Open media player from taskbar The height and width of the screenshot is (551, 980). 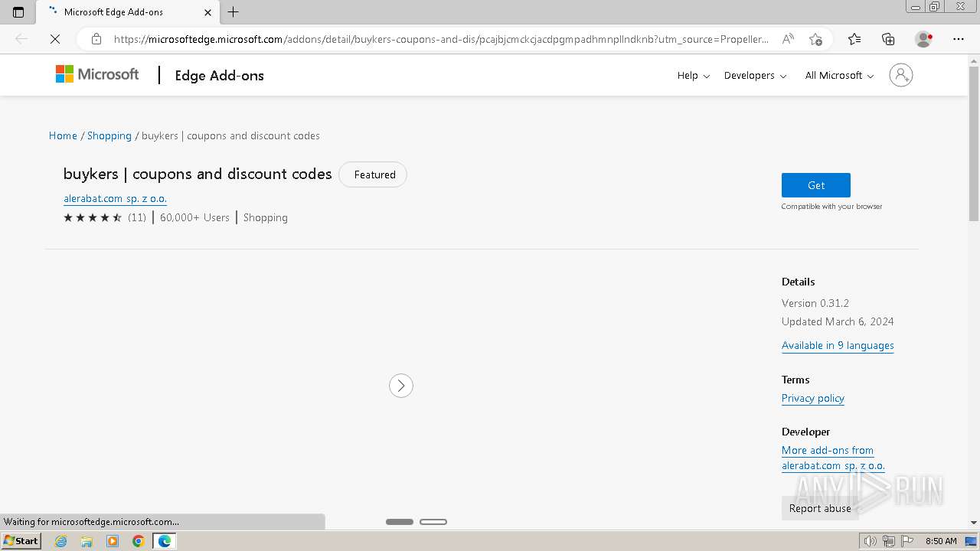[x=113, y=541]
